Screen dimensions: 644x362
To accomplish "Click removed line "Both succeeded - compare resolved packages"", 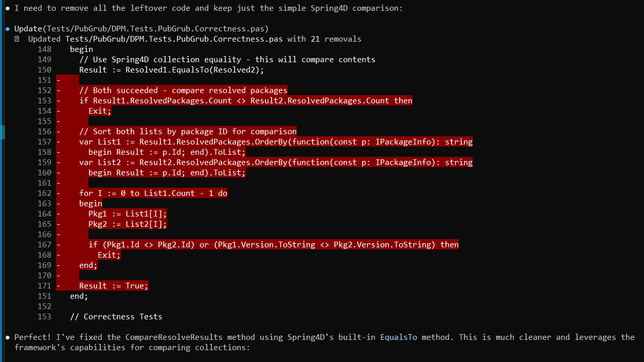I will (x=183, y=90).
